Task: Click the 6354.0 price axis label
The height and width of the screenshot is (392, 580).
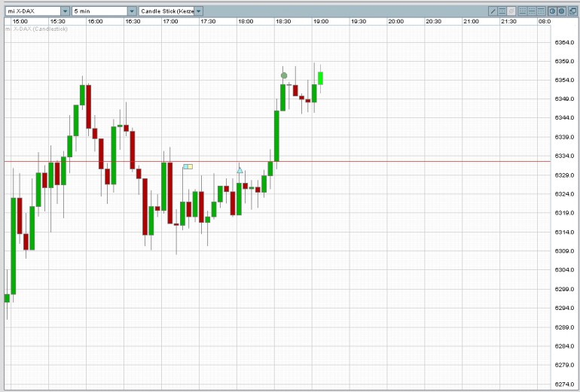Action: point(564,81)
